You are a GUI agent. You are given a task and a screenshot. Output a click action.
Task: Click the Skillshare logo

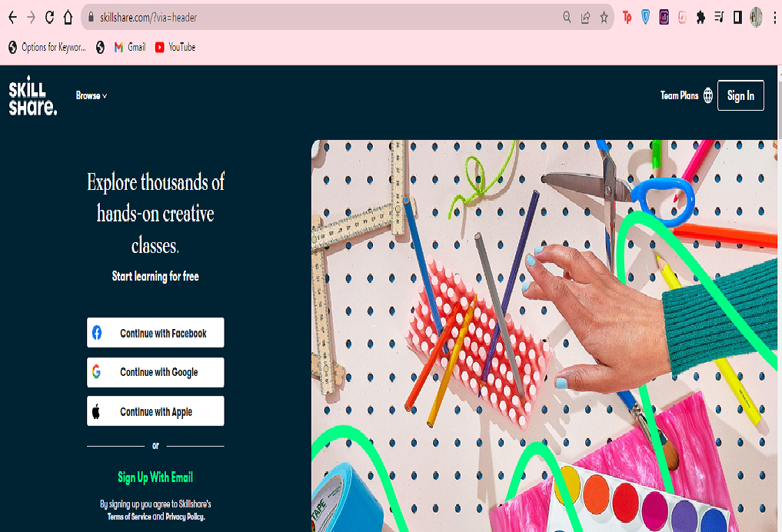[33, 96]
